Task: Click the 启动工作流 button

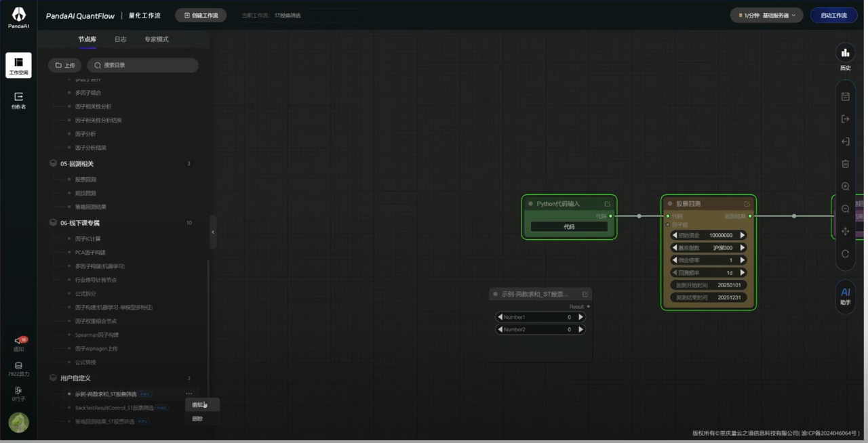Action: (833, 15)
